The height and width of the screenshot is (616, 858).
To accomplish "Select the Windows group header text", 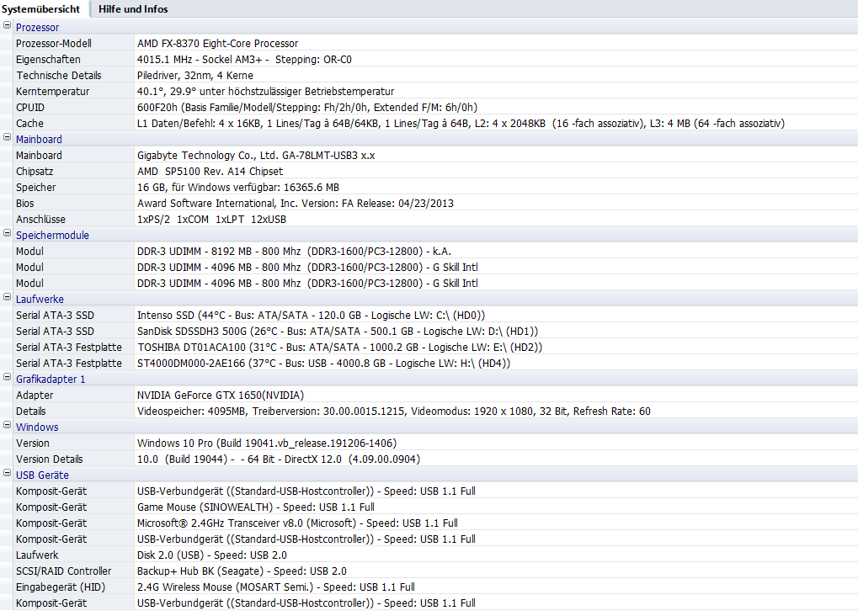I will tap(37, 427).
